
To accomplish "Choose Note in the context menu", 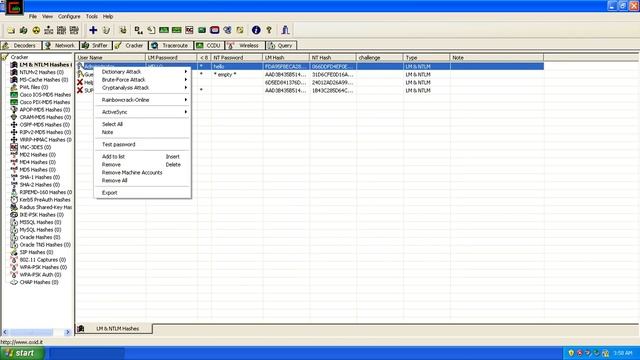I will click(143, 132).
